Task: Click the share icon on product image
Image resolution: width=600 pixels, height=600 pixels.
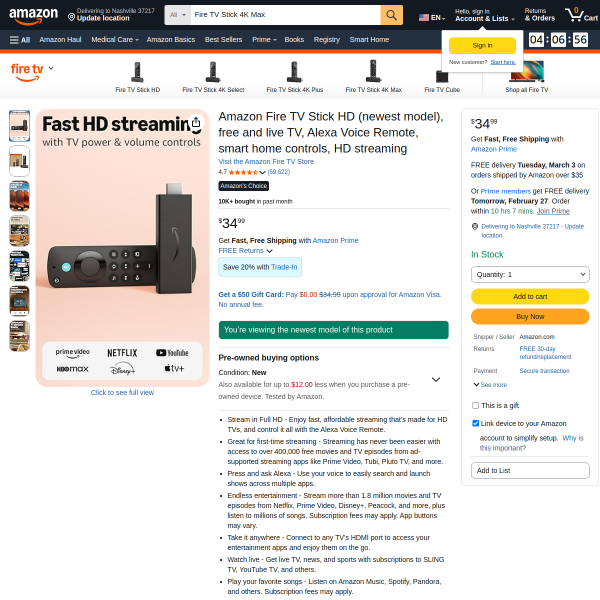Action: (x=196, y=123)
